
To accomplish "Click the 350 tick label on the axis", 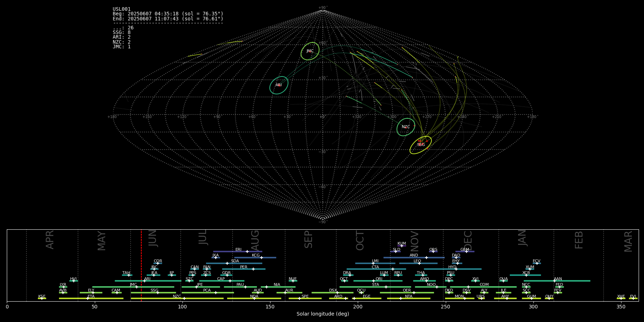I will (x=621, y=307).
